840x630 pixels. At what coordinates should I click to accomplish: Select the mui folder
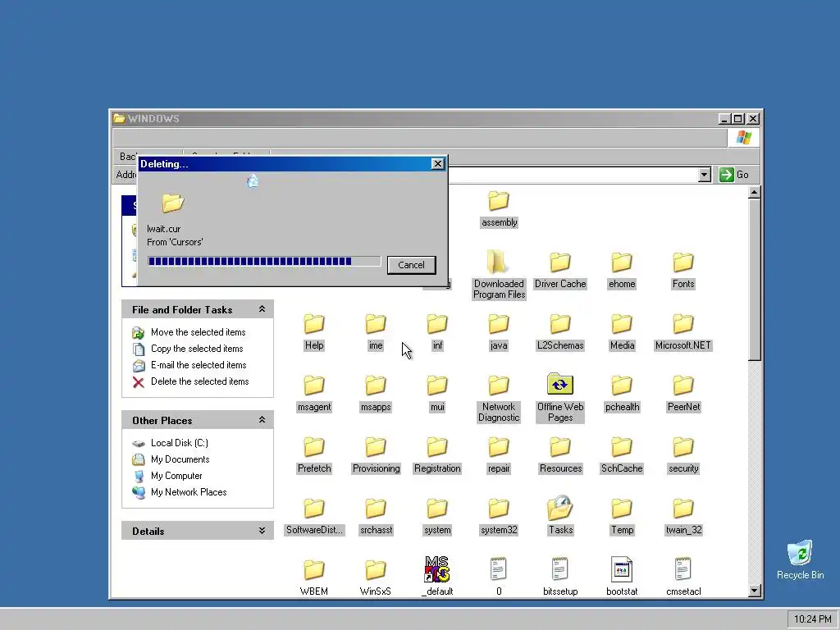(437, 394)
